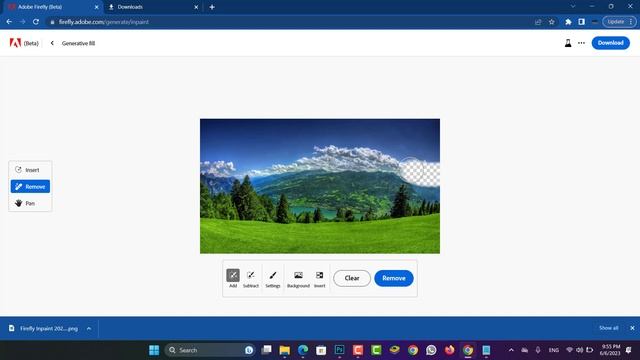640x360 pixels.
Task: Click the ENG language indicator
Action: (554, 350)
